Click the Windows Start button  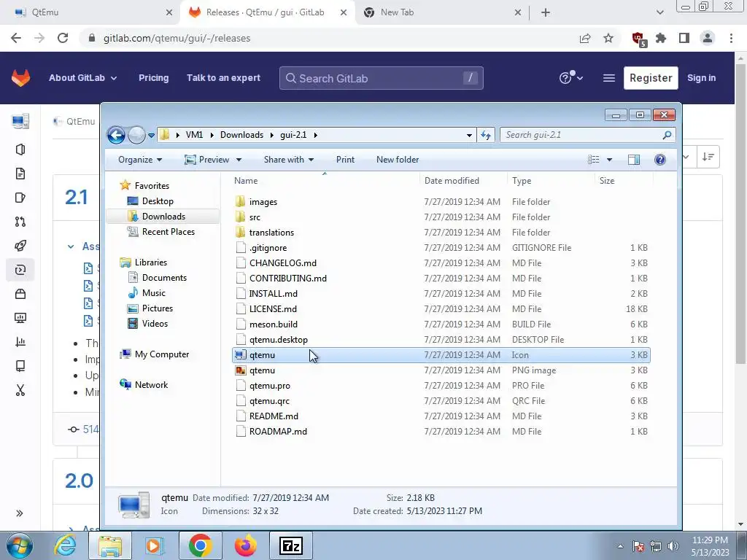click(20, 545)
